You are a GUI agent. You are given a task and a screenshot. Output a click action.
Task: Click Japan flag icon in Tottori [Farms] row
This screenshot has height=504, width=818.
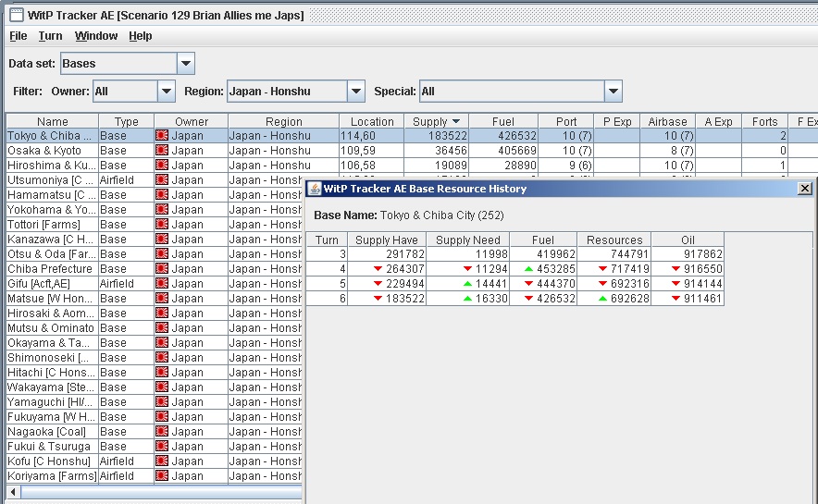point(162,224)
